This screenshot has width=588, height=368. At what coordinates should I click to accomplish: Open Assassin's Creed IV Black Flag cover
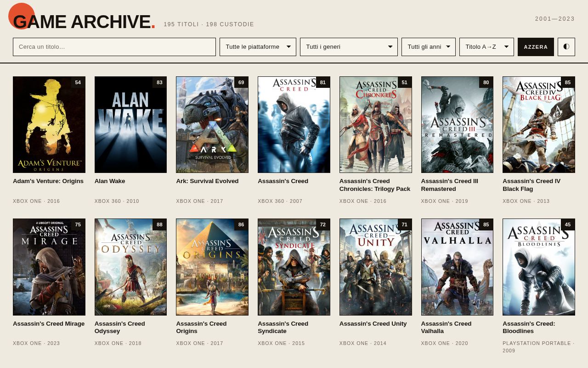tap(539, 125)
